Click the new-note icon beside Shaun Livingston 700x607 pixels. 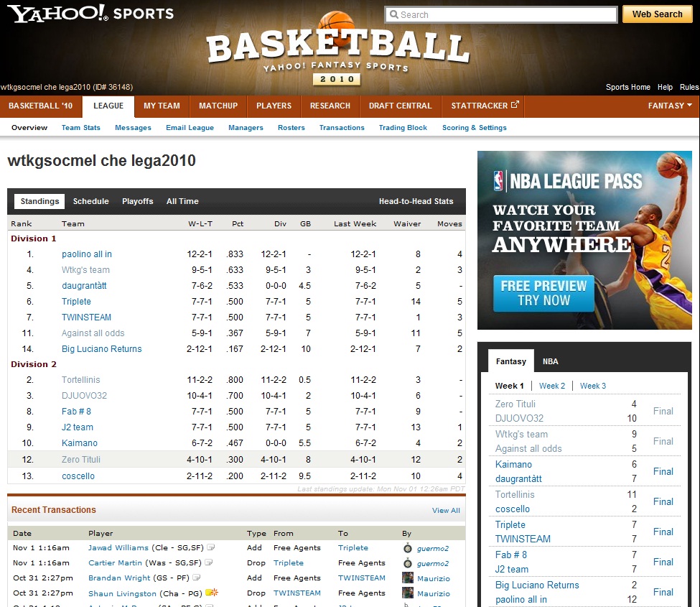pos(212,593)
